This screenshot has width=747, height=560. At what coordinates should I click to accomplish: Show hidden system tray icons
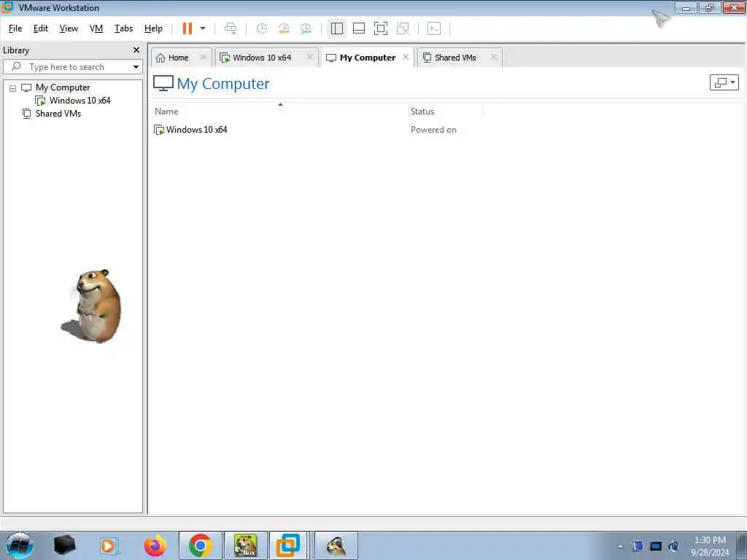pos(620,547)
